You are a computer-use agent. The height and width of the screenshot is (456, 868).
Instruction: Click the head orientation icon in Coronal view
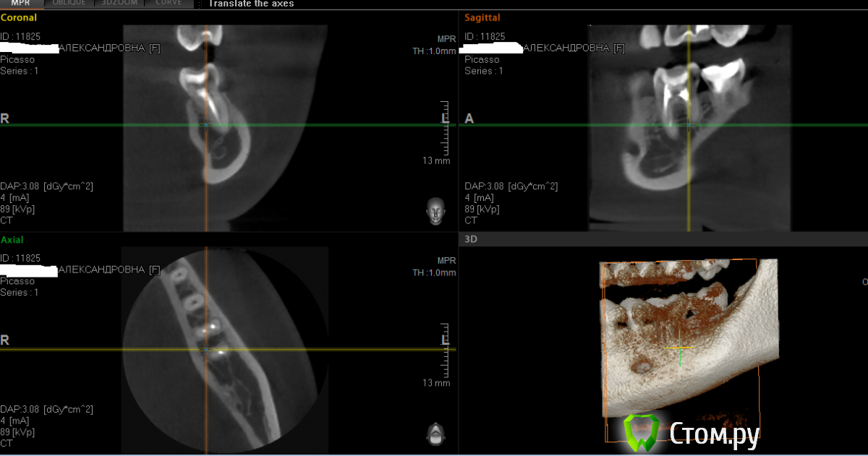(435, 211)
